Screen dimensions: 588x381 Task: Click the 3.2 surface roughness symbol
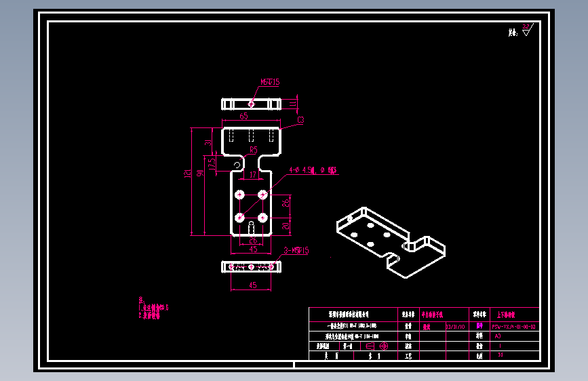528,30
